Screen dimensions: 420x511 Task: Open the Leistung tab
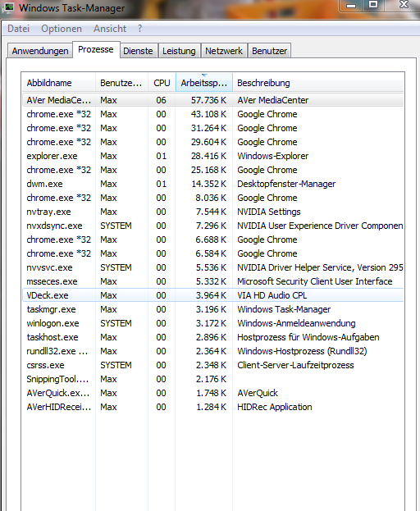click(179, 51)
